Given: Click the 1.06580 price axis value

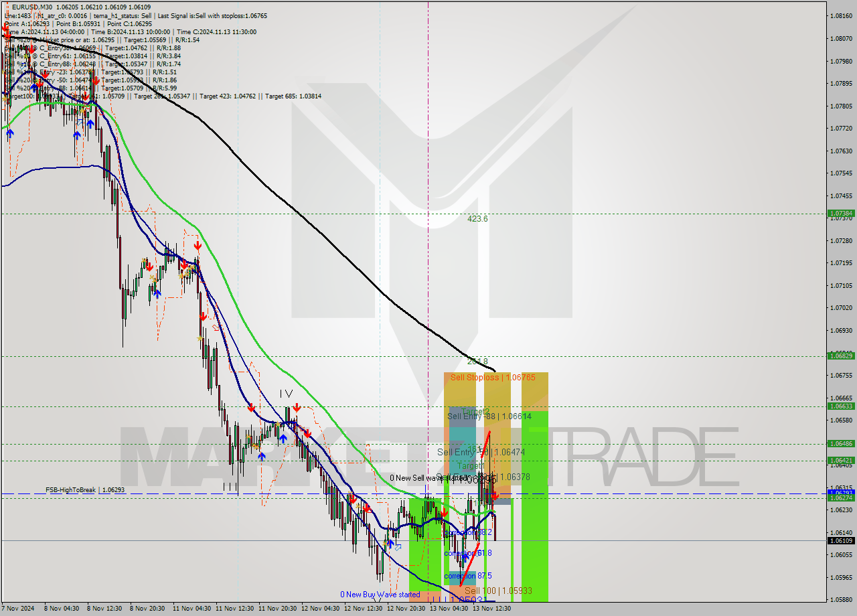Looking at the screenshot, I should point(841,420).
